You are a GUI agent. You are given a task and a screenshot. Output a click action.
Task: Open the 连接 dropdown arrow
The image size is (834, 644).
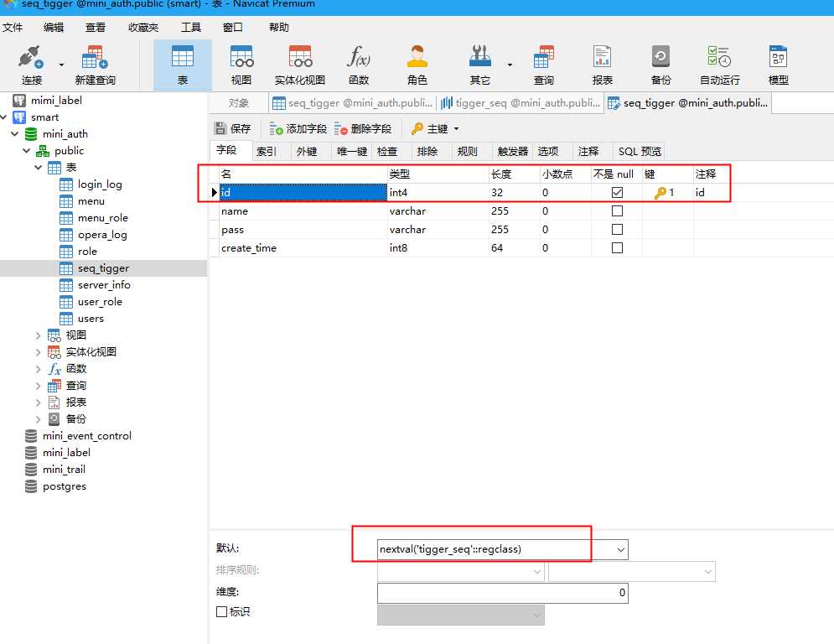[x=61, y=65]
